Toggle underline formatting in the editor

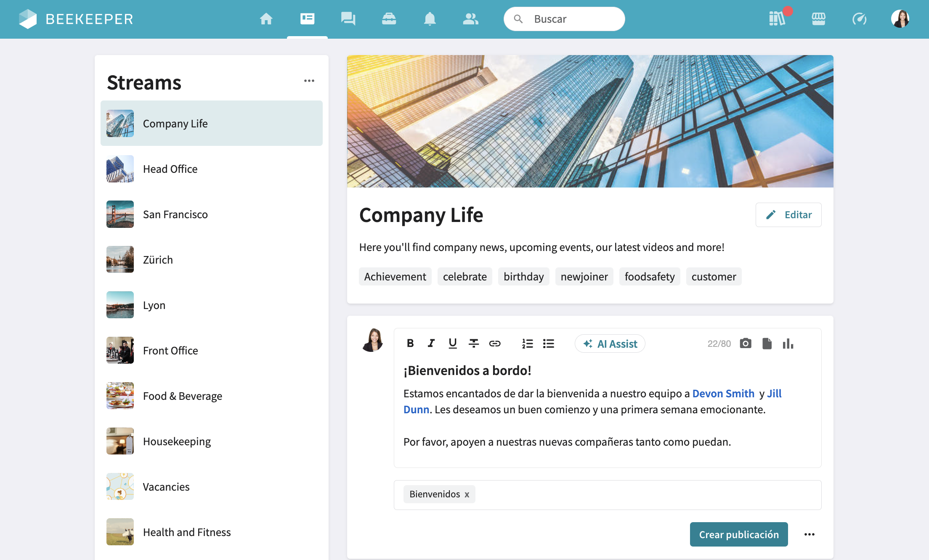coord(452,343)
